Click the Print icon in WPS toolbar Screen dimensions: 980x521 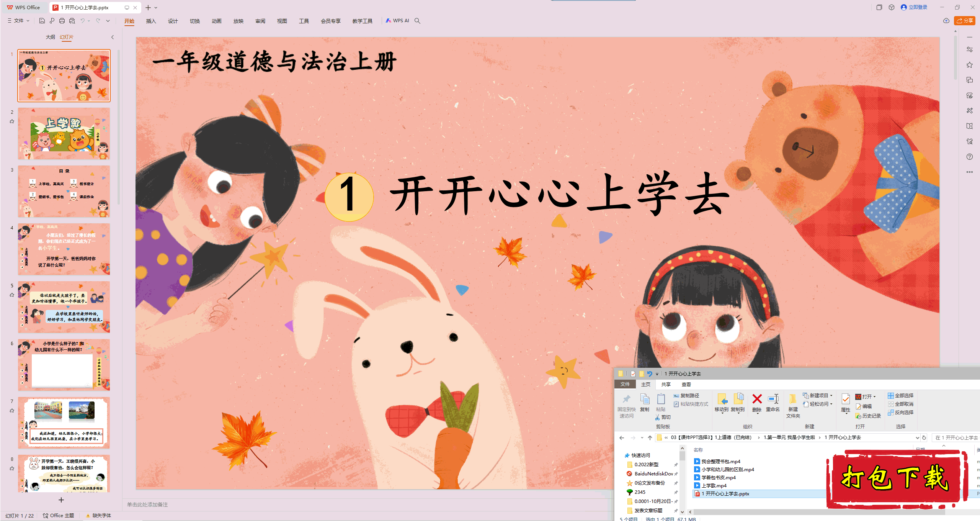click(62, 21)
